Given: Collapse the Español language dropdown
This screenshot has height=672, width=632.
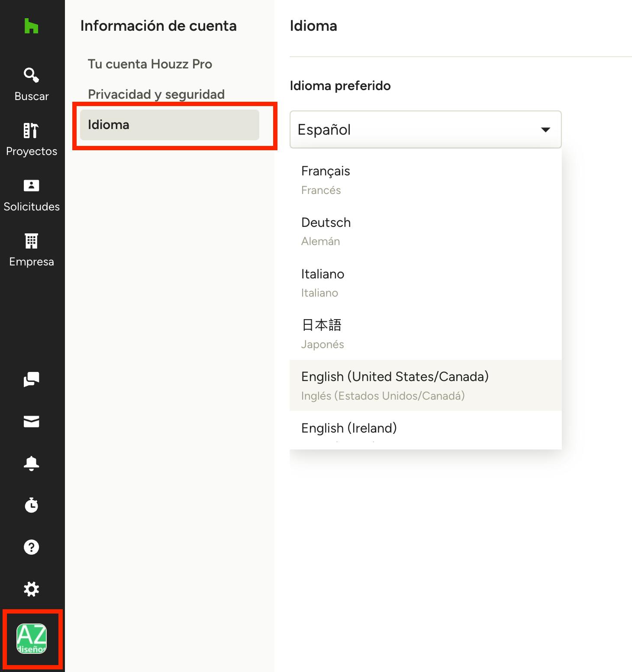Looking at the screenshot, I should pos(426,129).
